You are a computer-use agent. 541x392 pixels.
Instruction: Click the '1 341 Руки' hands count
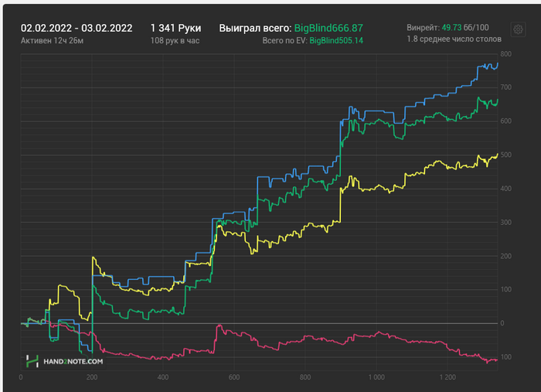coord(175,28)
